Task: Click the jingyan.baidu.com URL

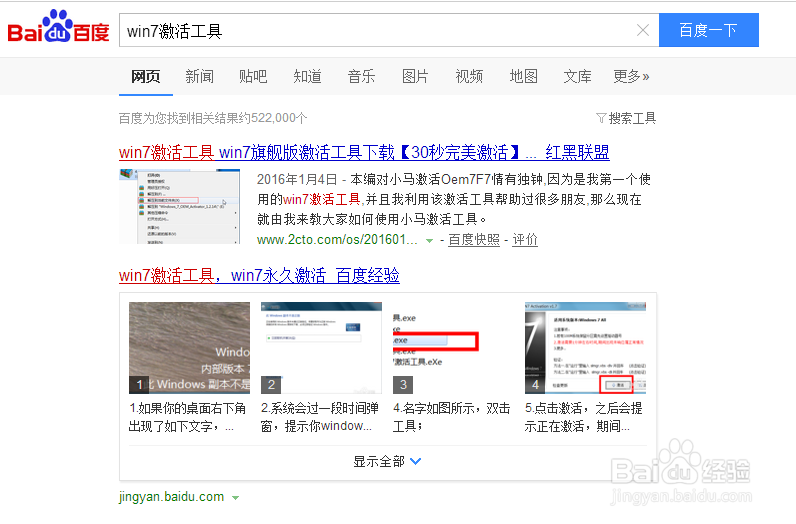Action: 172,497
